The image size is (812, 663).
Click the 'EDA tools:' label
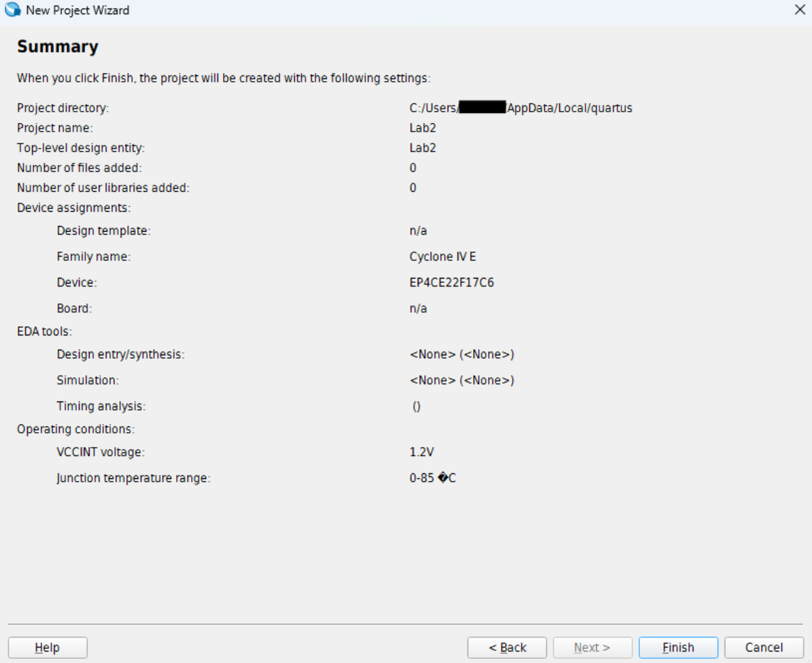coord(45,331)
